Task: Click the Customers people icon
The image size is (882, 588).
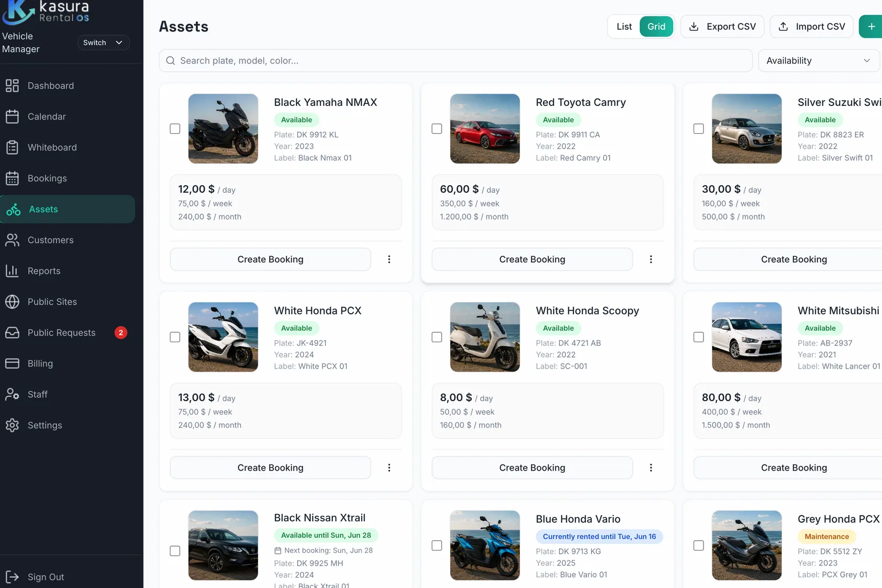Action: click(12, 240)
